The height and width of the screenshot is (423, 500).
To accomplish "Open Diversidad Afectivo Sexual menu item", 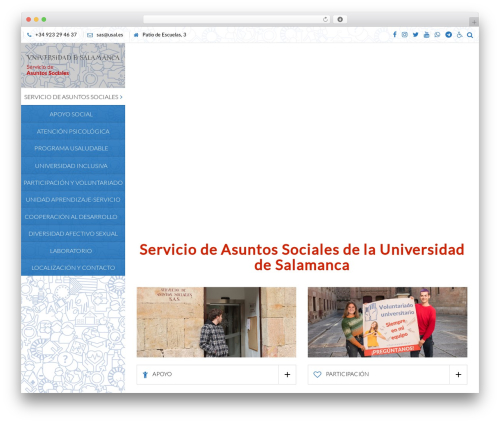I will (73, 234).
